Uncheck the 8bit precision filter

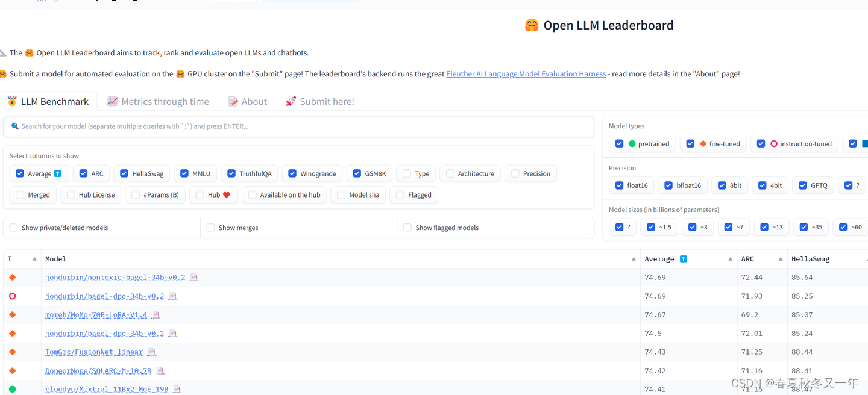722,185
